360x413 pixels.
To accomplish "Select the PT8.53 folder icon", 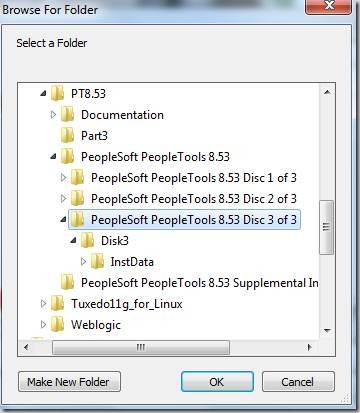I will click(x=57, y=93).
